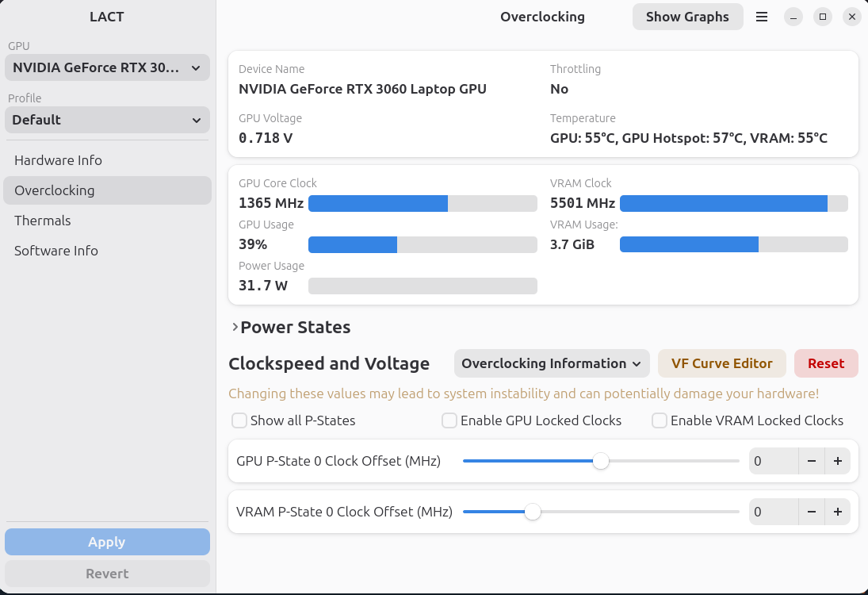Click the GPU Usage level bar

click(423, 244)
